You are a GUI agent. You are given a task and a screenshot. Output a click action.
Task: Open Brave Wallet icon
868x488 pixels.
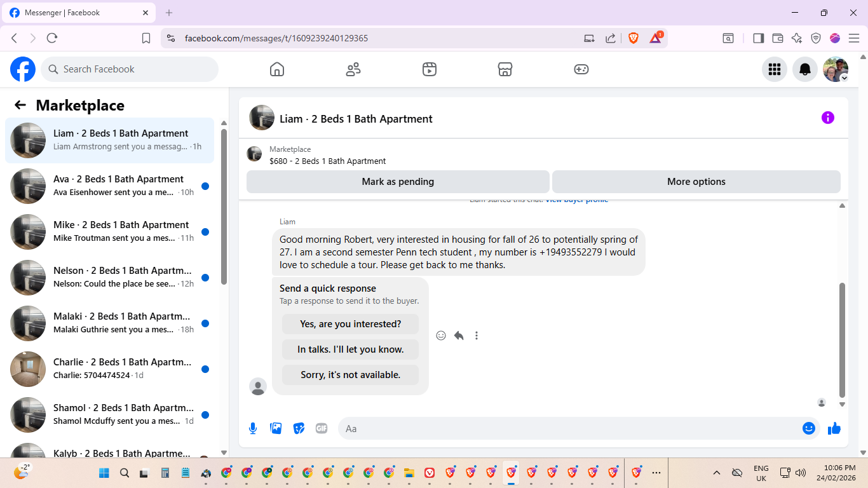[x=778, y=38]
